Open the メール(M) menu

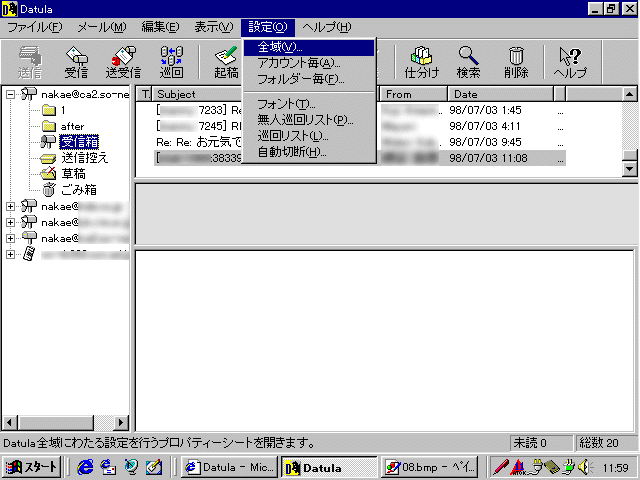[102, 27]
